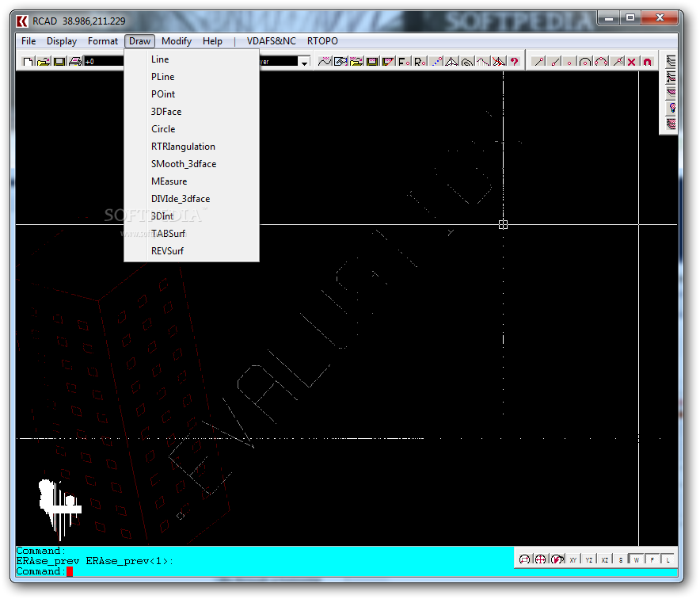
Task: Click the pink stacked layers icon at the bottom right toolbar
Action: tap(671, 124)
